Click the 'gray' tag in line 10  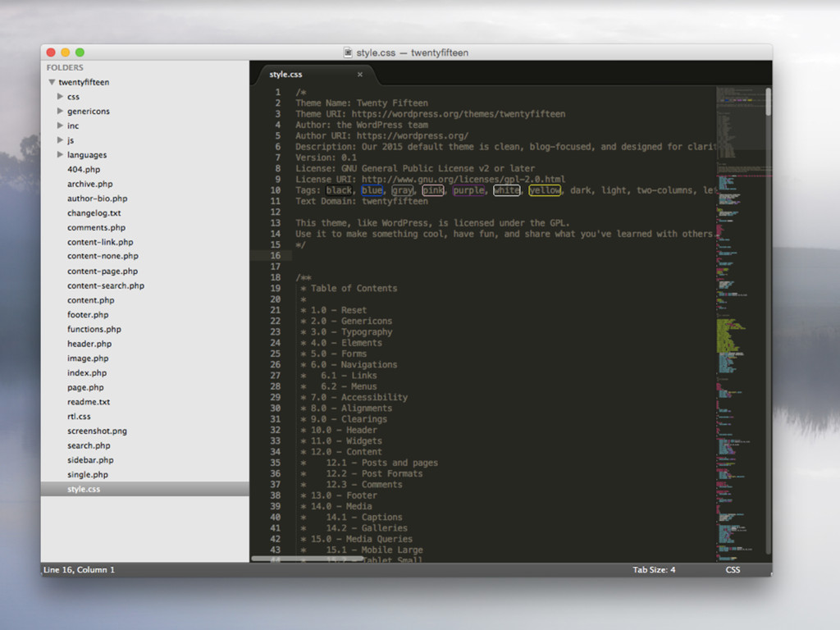click(402, 190)
